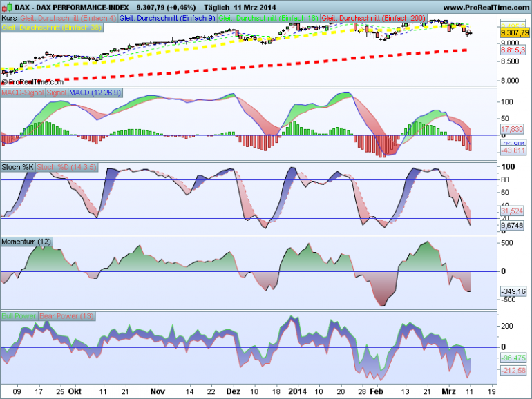
Task: Click the Bear Power (13) legend label
Action: [x=66, y=316]
